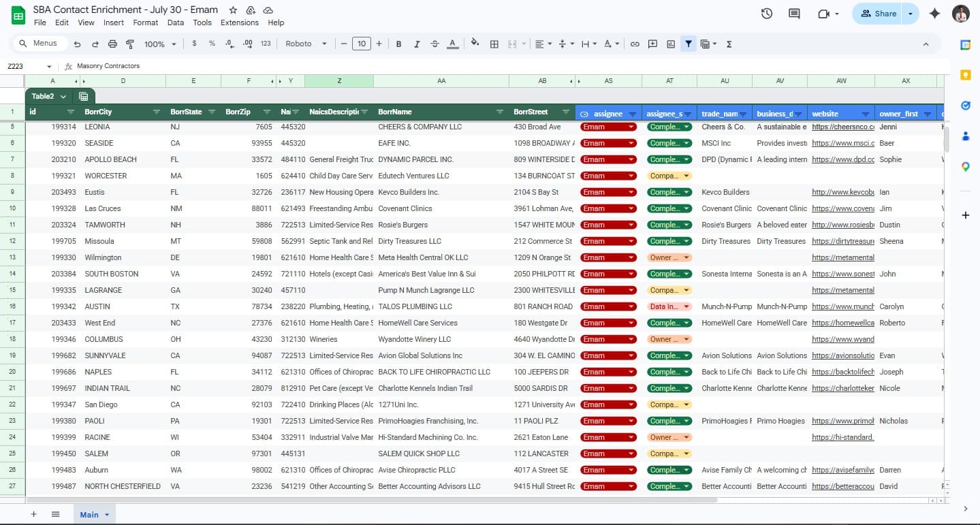Increase decimal places

pos(247,44)
